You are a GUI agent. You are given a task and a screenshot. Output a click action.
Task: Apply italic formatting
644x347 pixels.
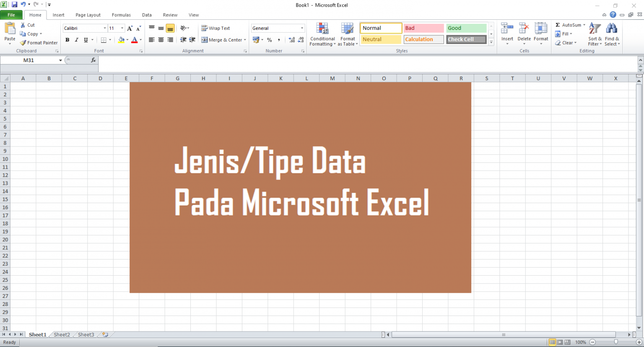pyautogui.click(x=76, y=40)
